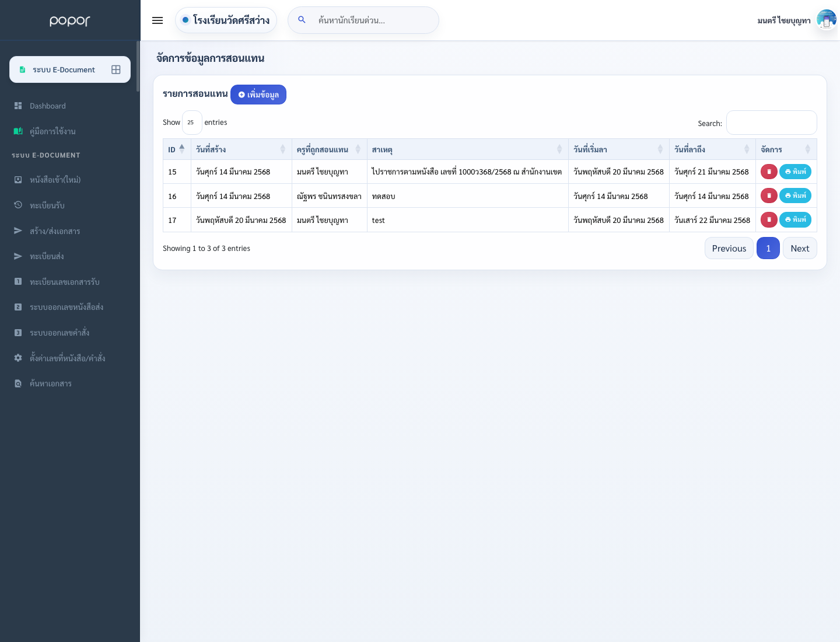Image resolution: width=840 pixels, height=642 pixels.
Task: Open คู่มือการใช้งาน manual in sidebar
Action: pyautogui.click(x=52, y=131)
